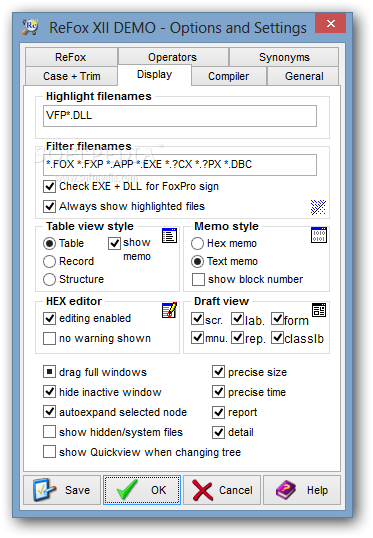Viewport: 373px width, 538px height.
Task: Select the Display tab
Action: 154,74
